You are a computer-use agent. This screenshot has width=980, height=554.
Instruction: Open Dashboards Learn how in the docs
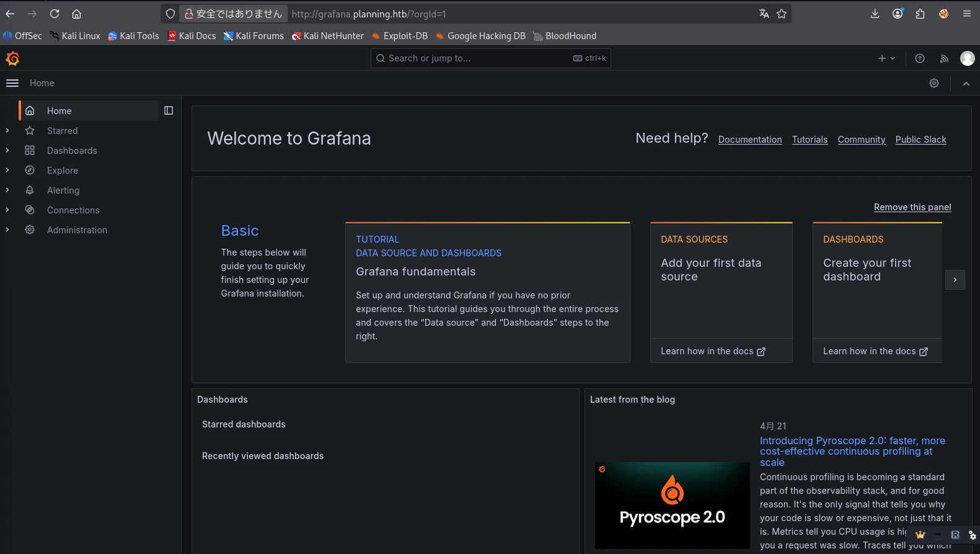click(875, 351)
